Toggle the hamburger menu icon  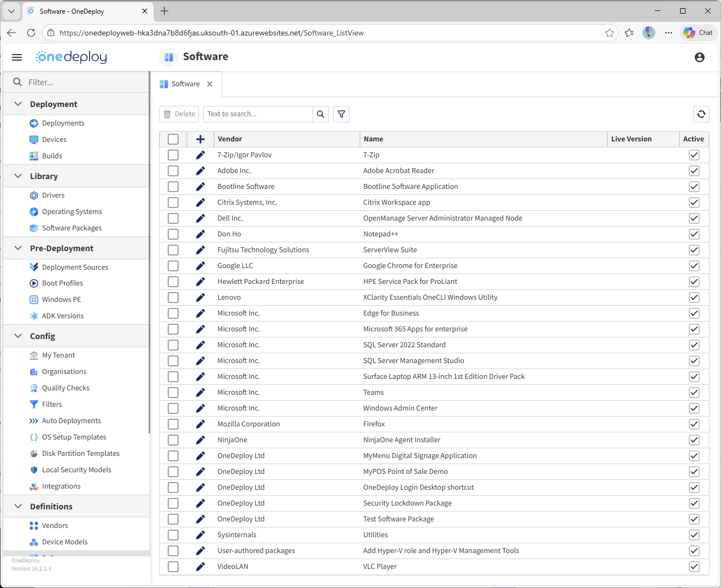17,57
